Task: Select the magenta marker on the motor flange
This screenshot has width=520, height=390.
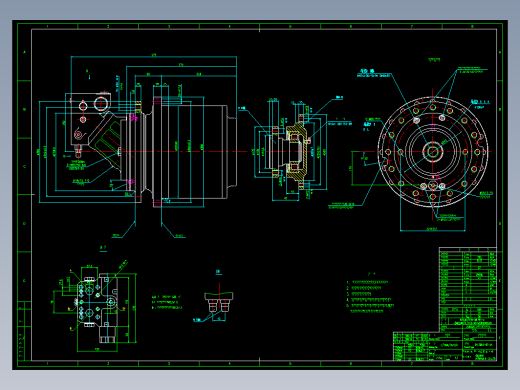Action: (x=134, y=118)
